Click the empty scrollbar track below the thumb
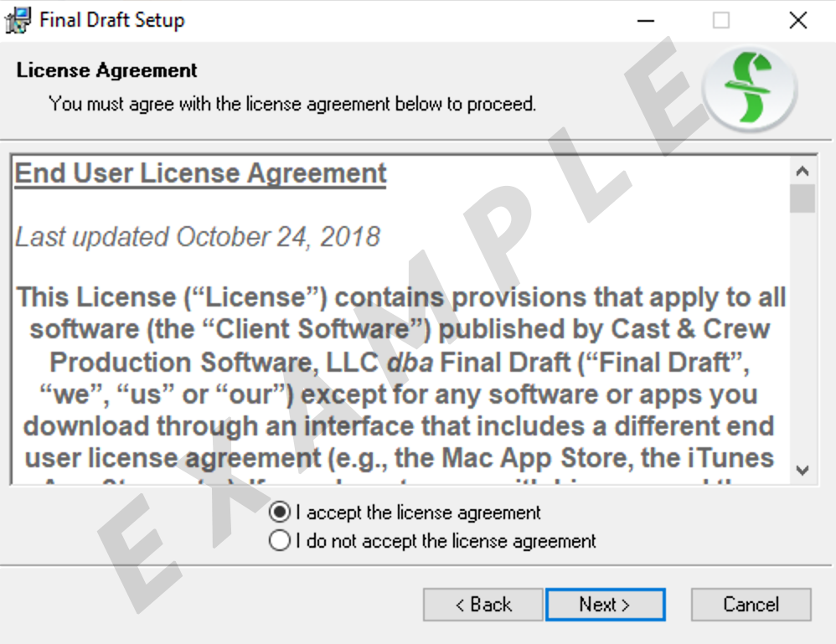 802,335
